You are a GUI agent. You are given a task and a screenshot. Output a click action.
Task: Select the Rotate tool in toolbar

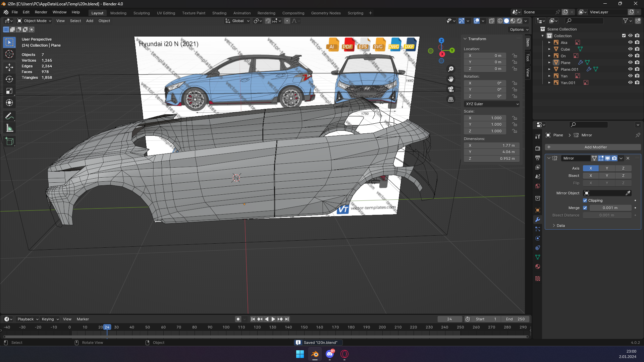click(x=9, y=79)
